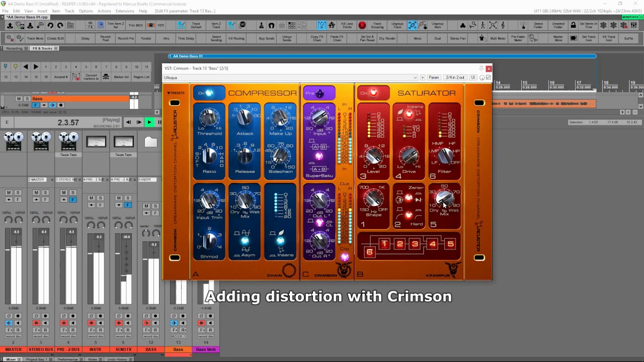Viewport: 644px width, 362px height.
Task: Click the Param button in plugin header
Action: point(434,77)
